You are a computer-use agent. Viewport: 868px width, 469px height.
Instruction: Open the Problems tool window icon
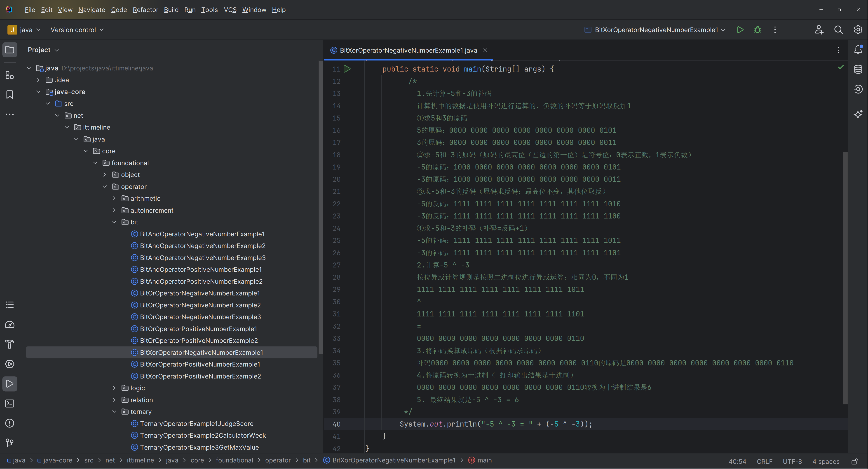coord(10,423)
